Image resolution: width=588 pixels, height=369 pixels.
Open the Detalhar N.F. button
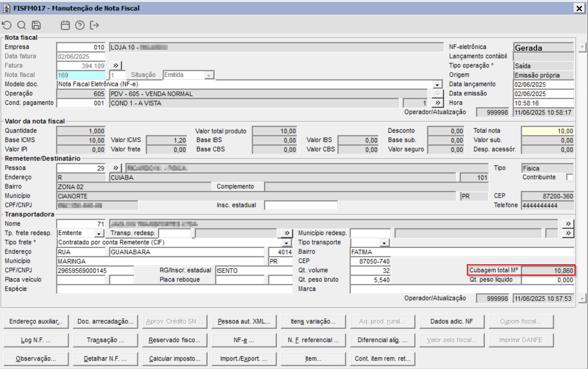pos(105,359)
